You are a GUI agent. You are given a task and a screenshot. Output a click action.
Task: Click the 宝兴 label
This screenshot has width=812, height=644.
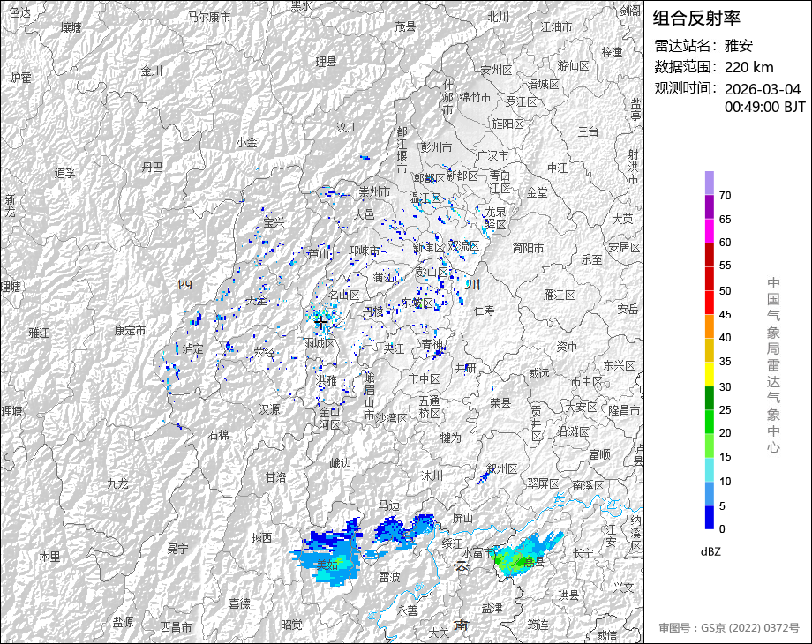tap(274, 222)
